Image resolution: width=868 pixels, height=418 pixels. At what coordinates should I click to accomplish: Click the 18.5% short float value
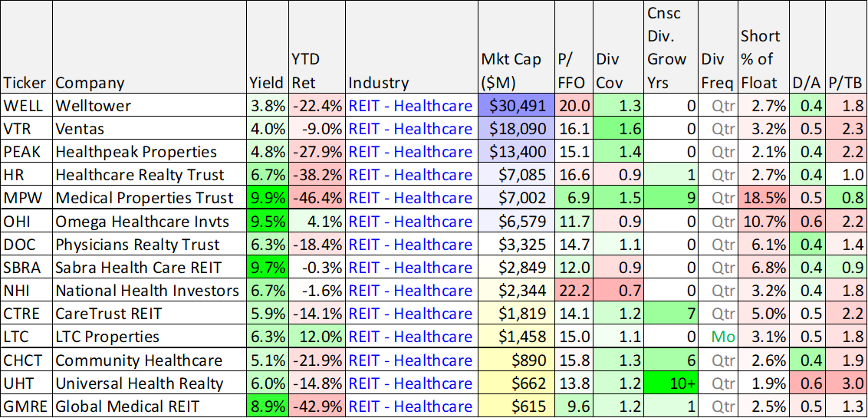[764, 198]
